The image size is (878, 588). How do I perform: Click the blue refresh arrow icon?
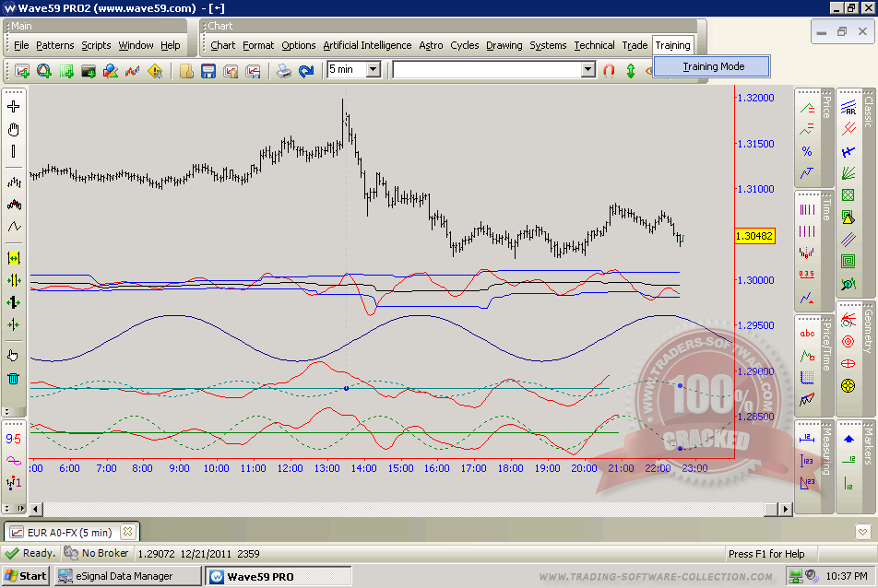tap(306, 70)
